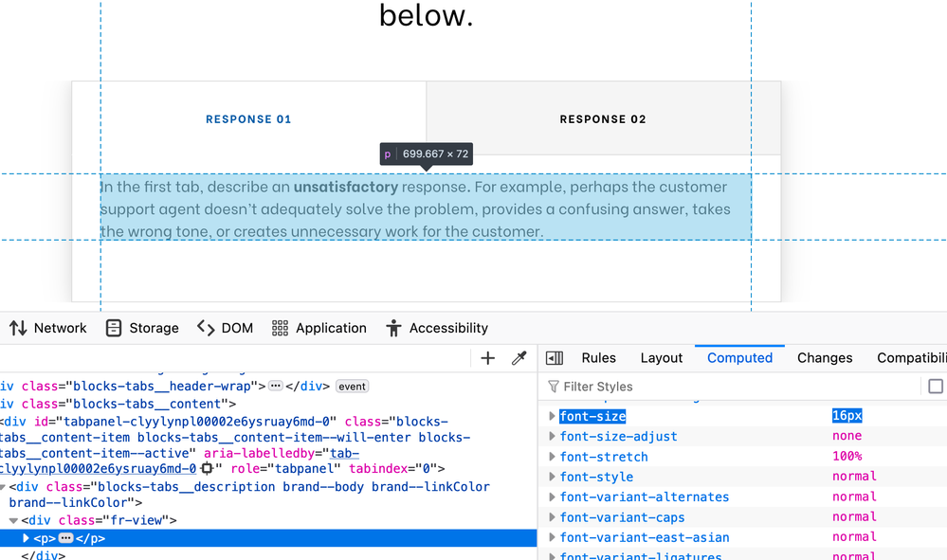
Task: Open the Changes tab
Action: click(824, 358)
